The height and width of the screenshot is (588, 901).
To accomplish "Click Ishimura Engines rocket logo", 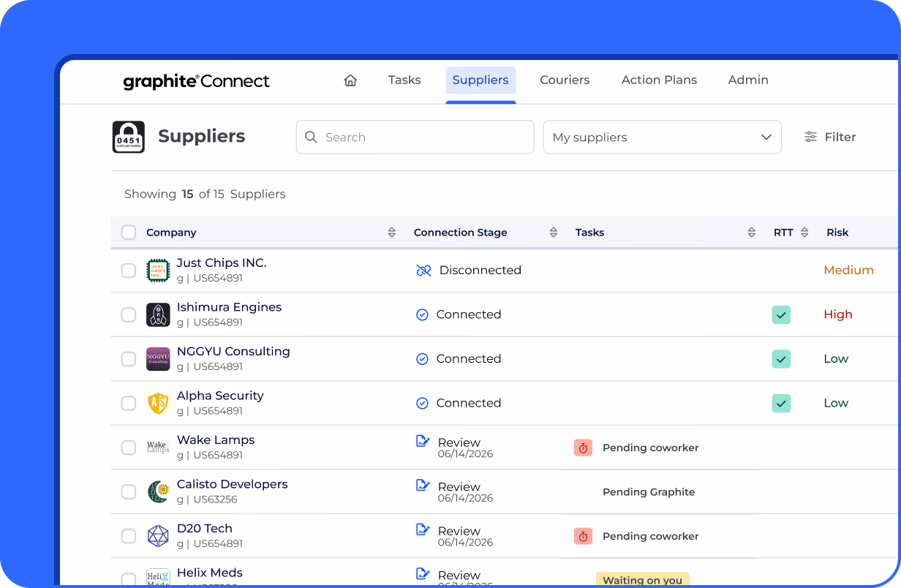I will pos(158,314).
